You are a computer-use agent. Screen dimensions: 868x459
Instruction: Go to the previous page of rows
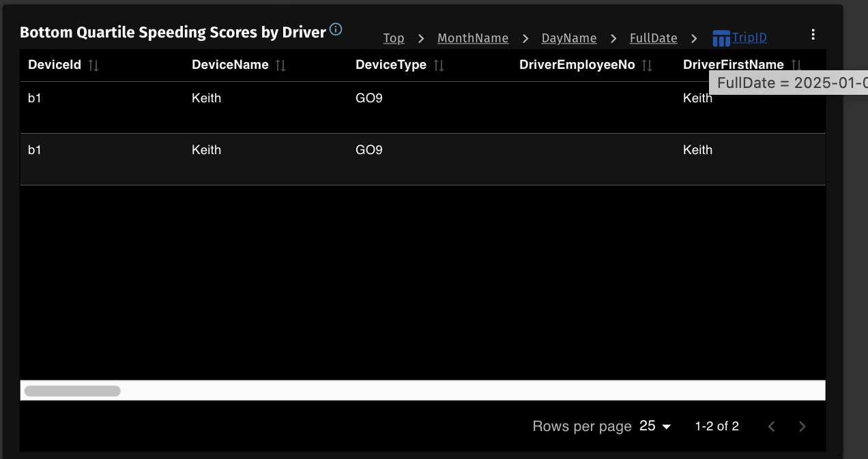[x=772, y=427]
